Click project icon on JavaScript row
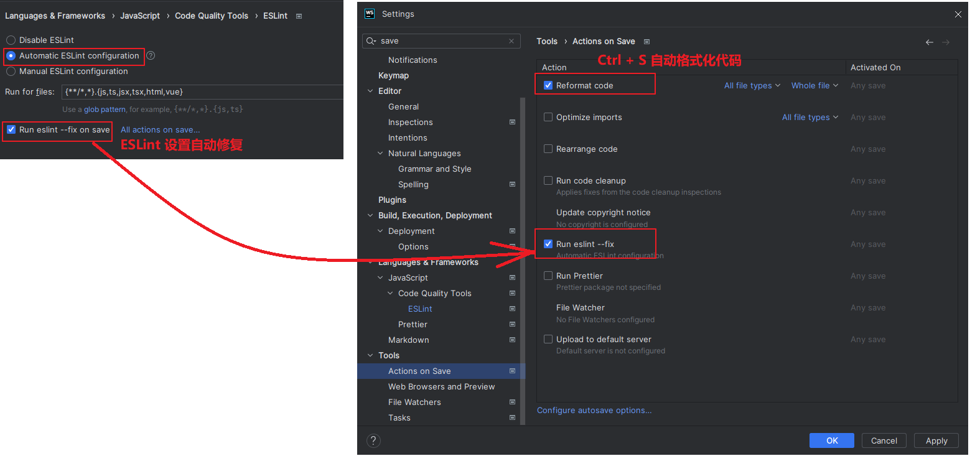980x461 pixels. click(x=513, y=277)
